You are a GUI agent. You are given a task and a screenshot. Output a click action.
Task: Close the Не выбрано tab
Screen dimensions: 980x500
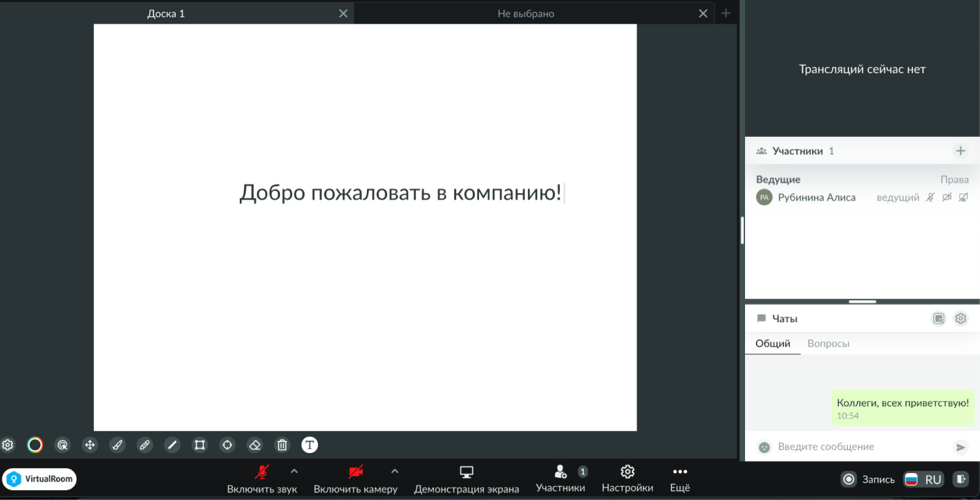click(703, 13)
